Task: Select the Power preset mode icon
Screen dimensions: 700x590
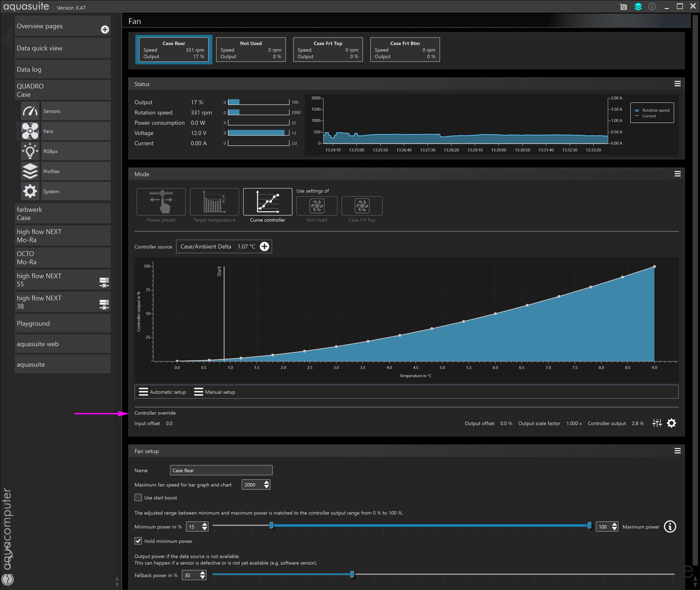Action: point(161,202)
